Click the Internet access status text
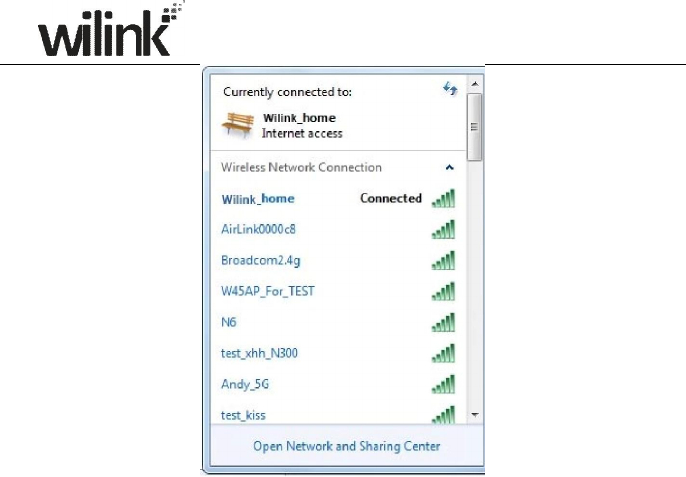686x477 pixels. (x=302, y=133)
